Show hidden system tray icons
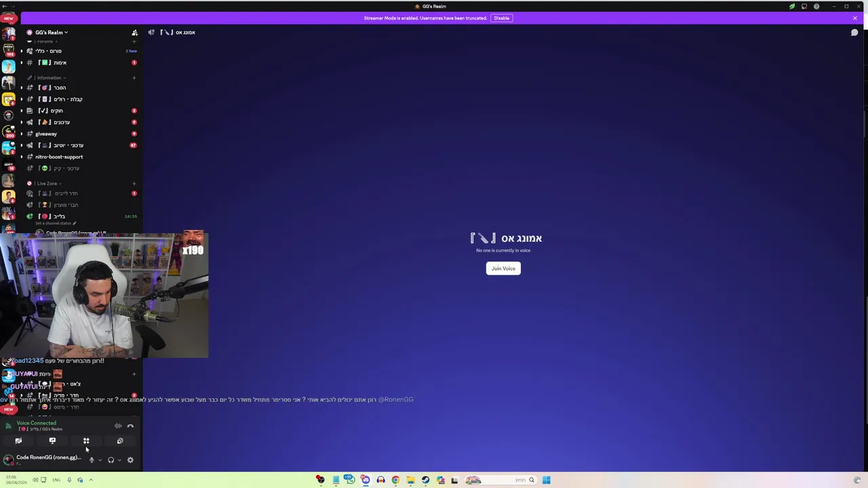Screen dimensions: 868x488 point(91,480)
